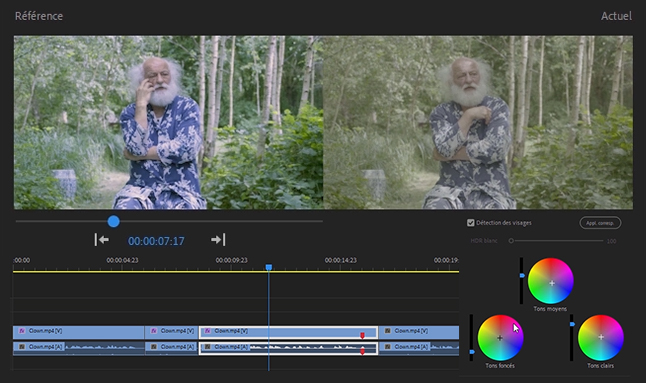The image size is (646, 383).
Task: Click the Tons foncés color wheel
Action: tap(500, 338)
